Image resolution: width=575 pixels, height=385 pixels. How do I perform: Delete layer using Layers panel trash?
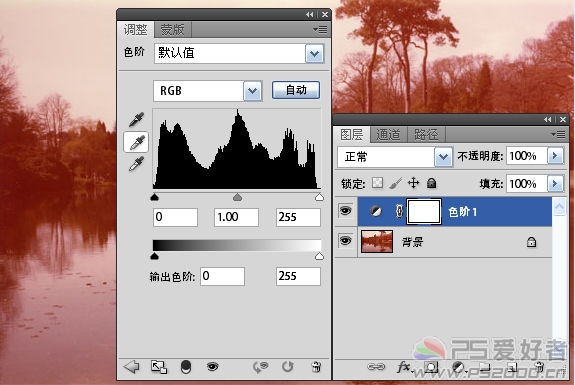pyautogui.click(x=539, y=367)
